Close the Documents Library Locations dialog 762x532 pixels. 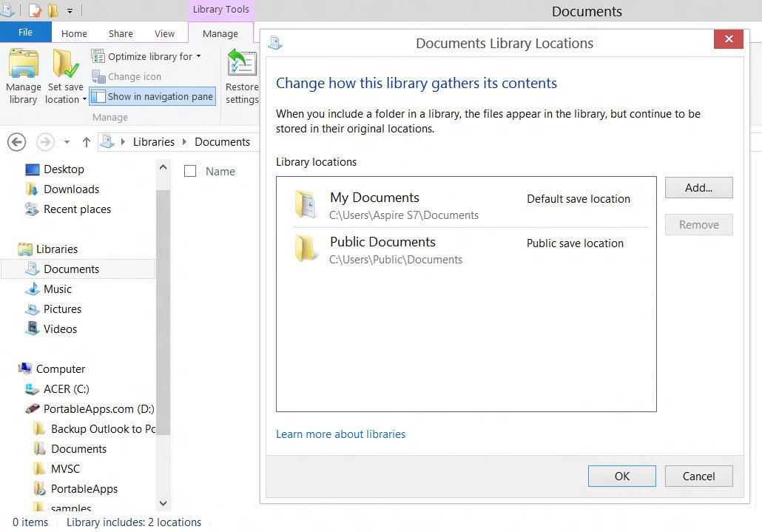(728, 39)
